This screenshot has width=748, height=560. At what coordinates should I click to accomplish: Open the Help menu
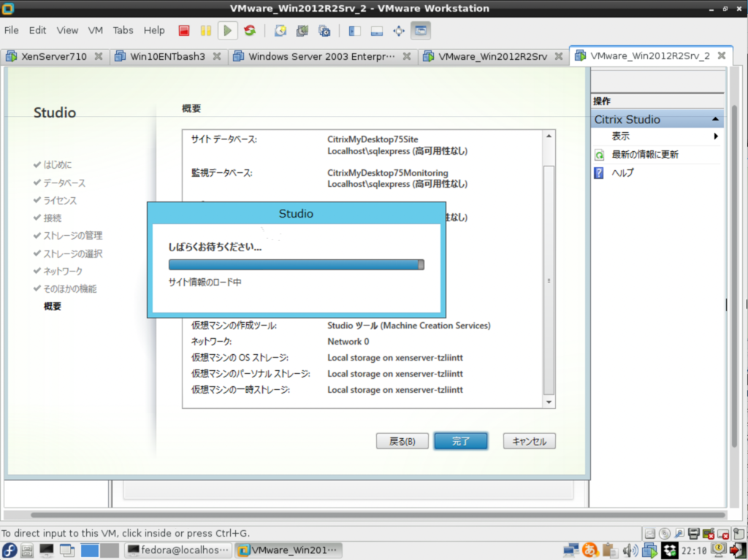click(154, 30)
